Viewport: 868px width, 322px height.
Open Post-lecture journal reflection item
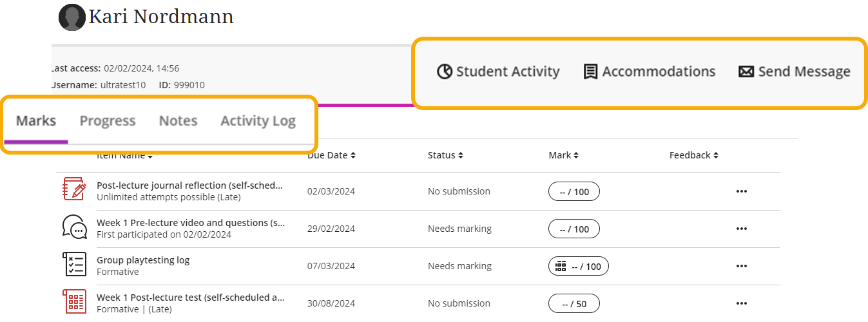[189, 185]
